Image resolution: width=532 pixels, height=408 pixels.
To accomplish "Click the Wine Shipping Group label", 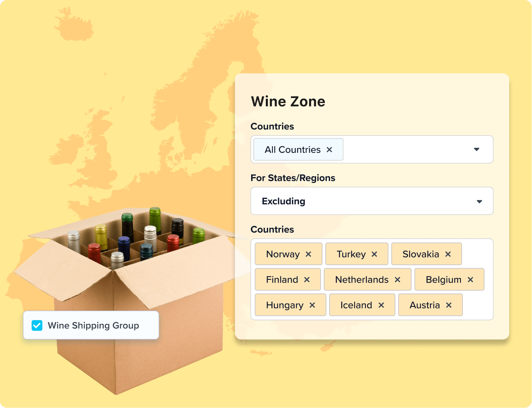I will click(93, 325).
